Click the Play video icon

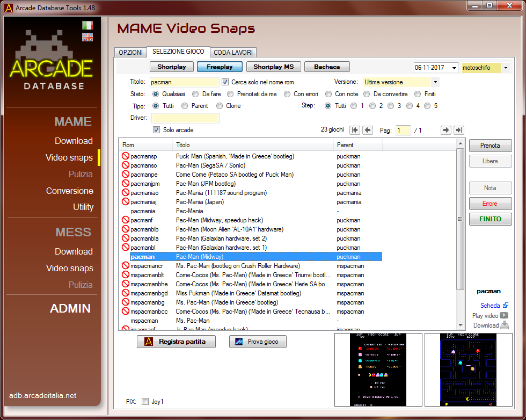(x=504, y=315)
